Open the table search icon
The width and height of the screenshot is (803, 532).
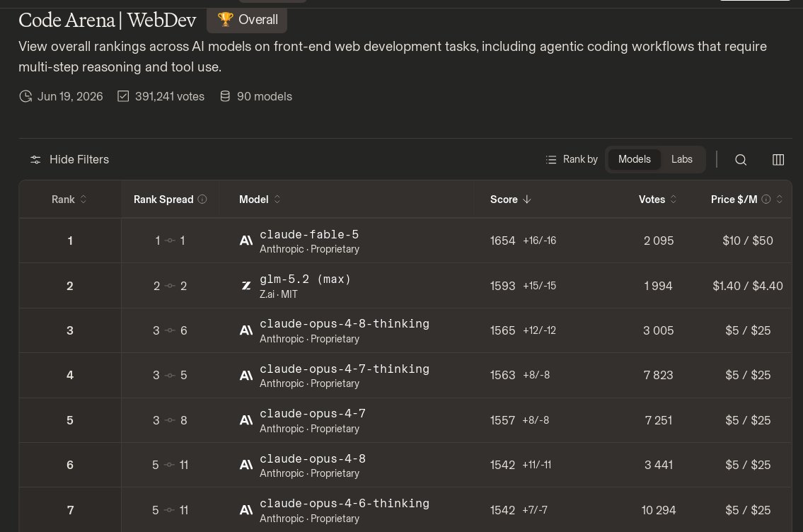click(x=741, y=160)
